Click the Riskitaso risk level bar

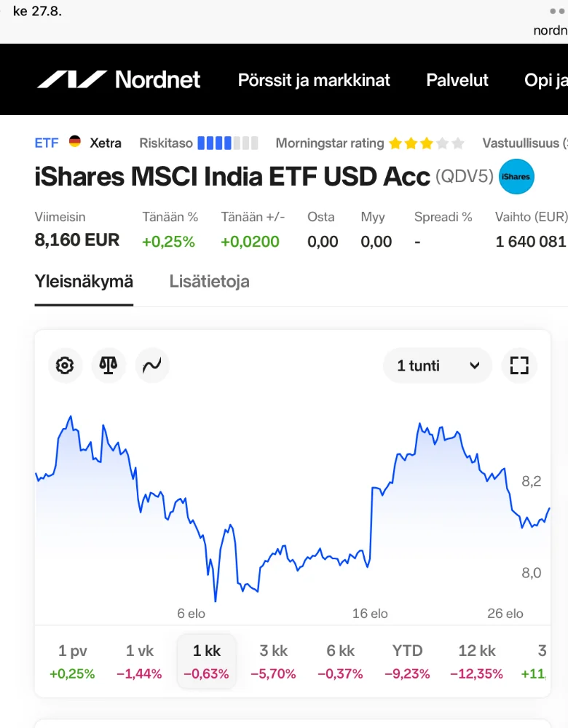[227, 143]
